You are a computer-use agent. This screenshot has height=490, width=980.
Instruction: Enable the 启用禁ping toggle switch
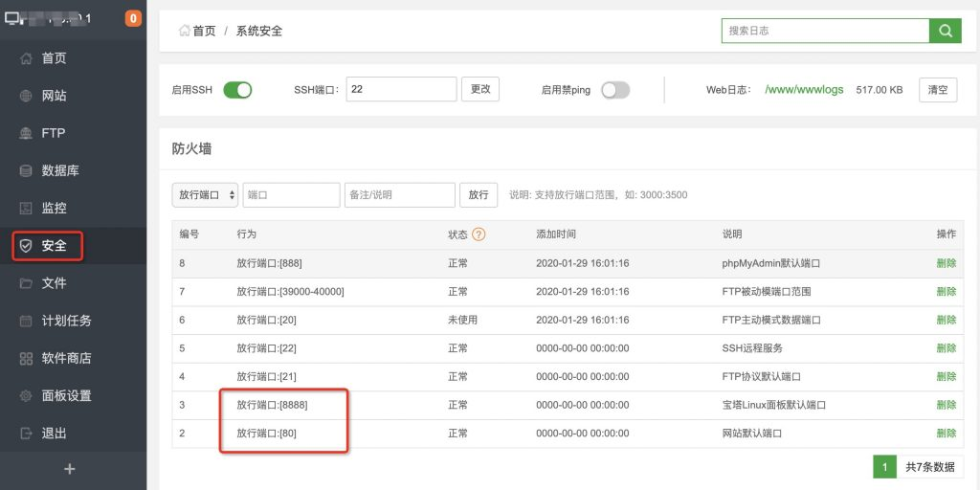click(x=615, y=90)
